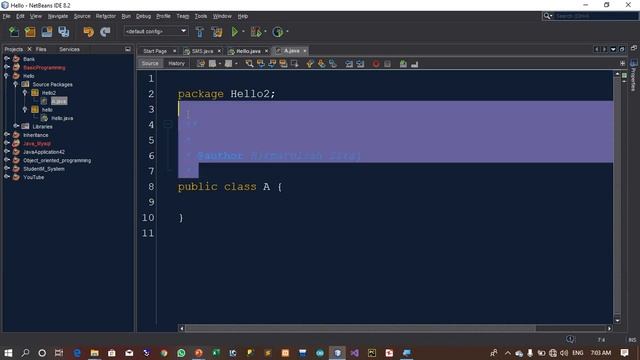Collapse the Hello project node
Viewport: 640px width, 360px height.
point(7,76)
